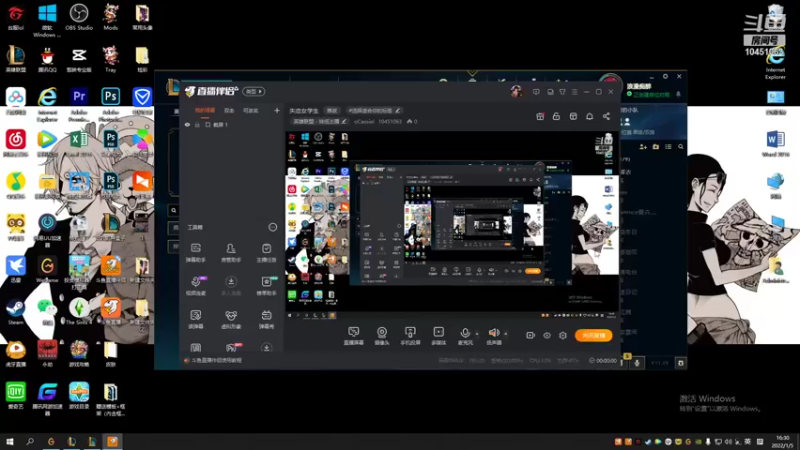
Task: Open League client settings gear at top right
Action: [x=665, y=76]
